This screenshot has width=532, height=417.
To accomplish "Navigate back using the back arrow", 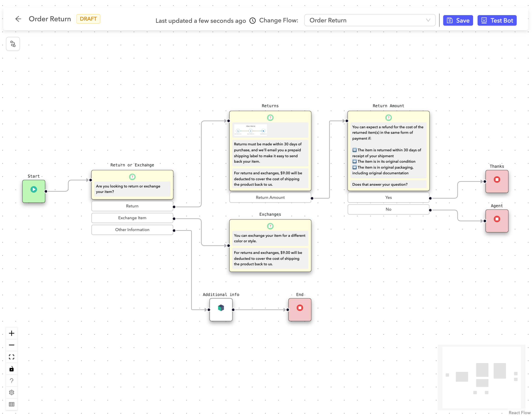I will coord(18,19).
